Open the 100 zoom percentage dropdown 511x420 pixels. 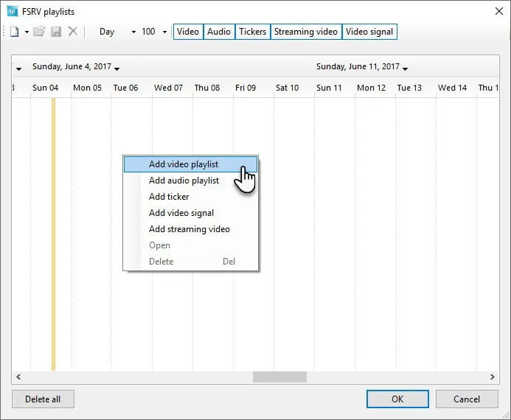click(164, 32)
